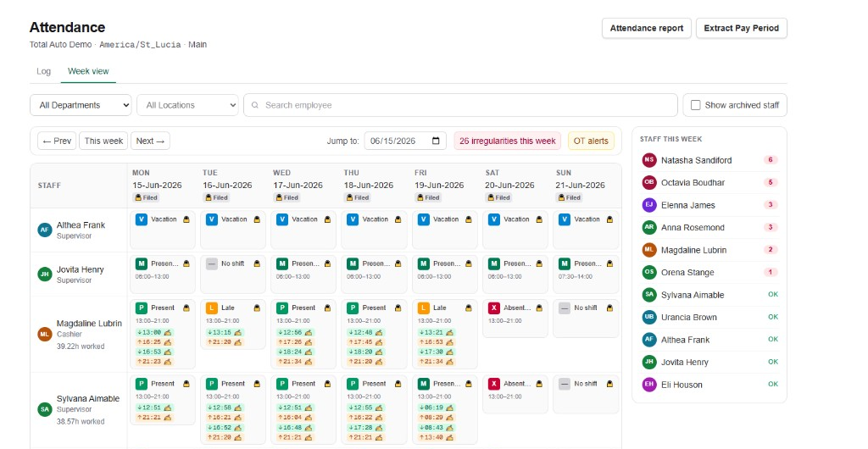Click Magdaline Lubrin's Tuesday Late L icon
Screen dimensions: 868x449
[x=211, y=308]
